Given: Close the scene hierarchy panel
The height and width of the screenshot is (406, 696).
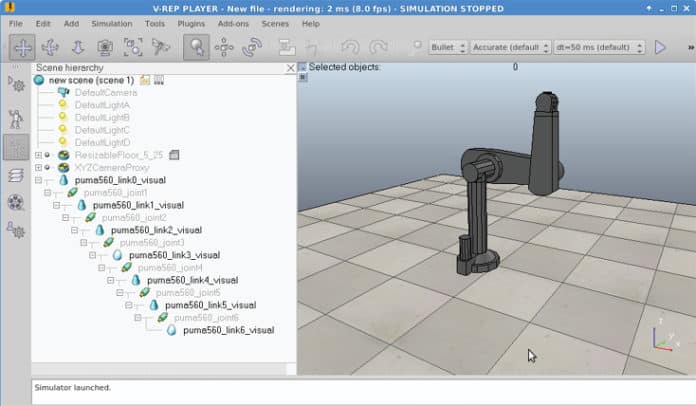Looking at the screenshot, I should pyautogui.click(x=291, y=68).
